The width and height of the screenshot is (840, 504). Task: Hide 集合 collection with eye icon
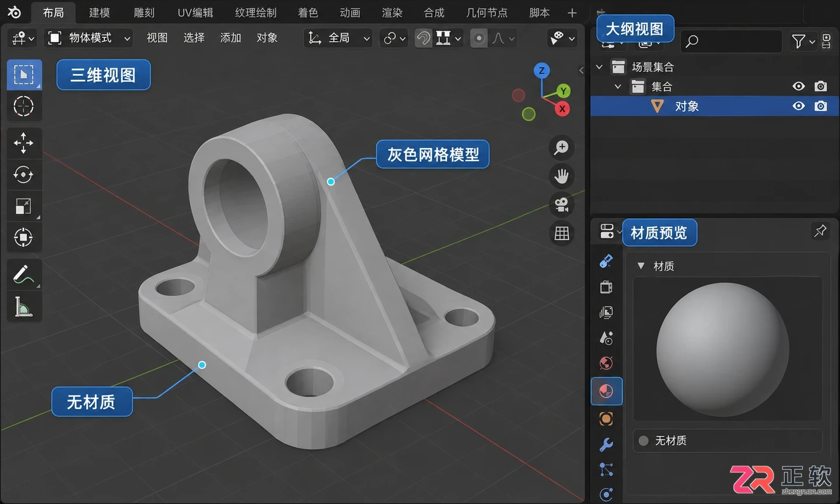click(x=799, y=86)
